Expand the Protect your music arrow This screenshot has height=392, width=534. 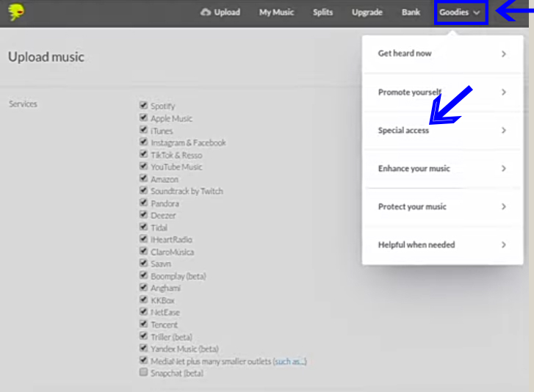(504, 206)
